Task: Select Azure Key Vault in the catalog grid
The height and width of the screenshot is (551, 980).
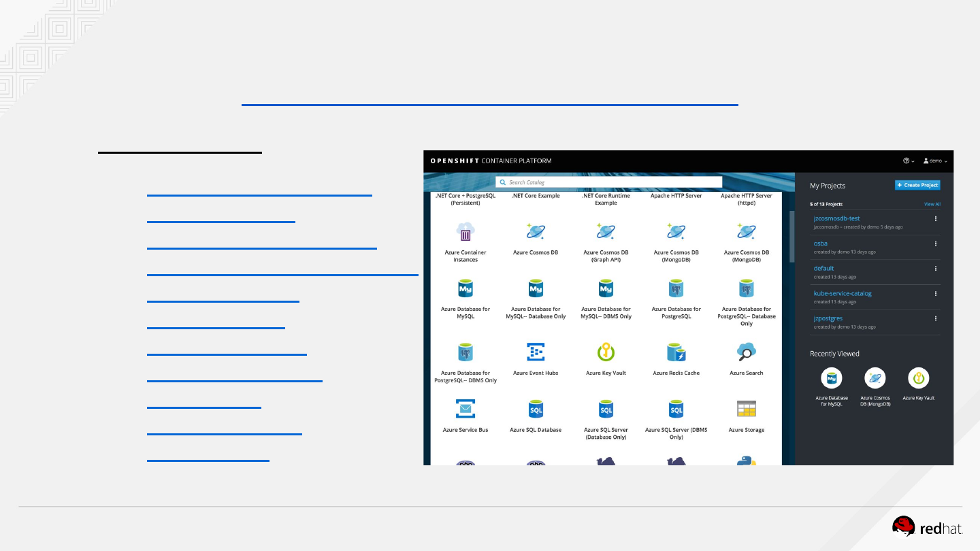Action: [606, 352]
